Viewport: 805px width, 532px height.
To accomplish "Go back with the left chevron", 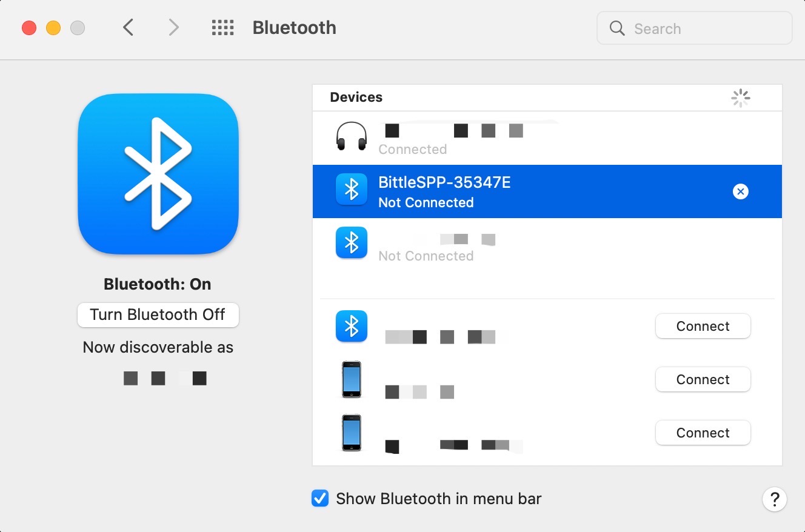I will click(x=128, y=27).
